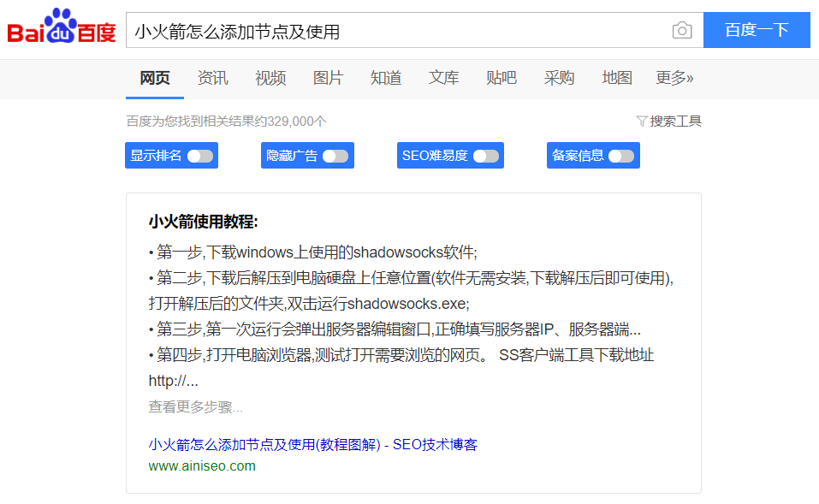Switch to the 贴吧 tab
This screenshot has width=819, height=504.
501,78
